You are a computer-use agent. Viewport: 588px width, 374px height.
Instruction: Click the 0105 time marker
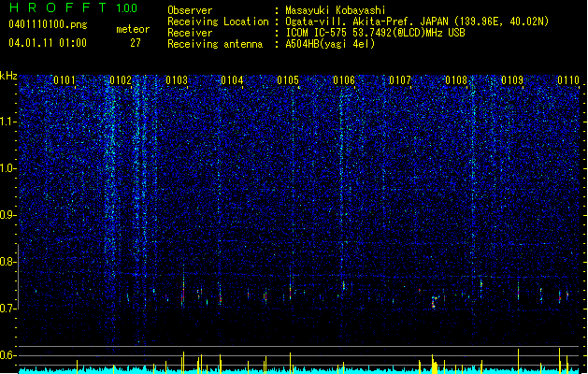coord(288,80)
